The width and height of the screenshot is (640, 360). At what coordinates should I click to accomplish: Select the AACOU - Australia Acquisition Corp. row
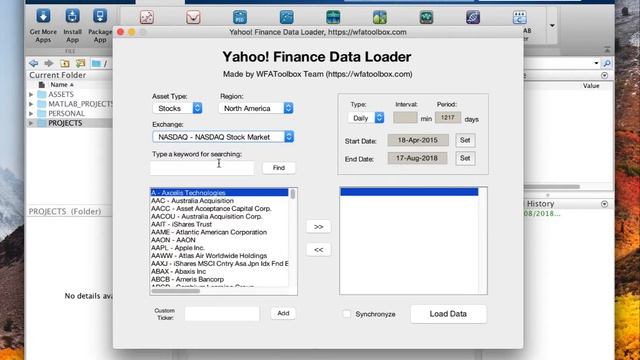220,216
